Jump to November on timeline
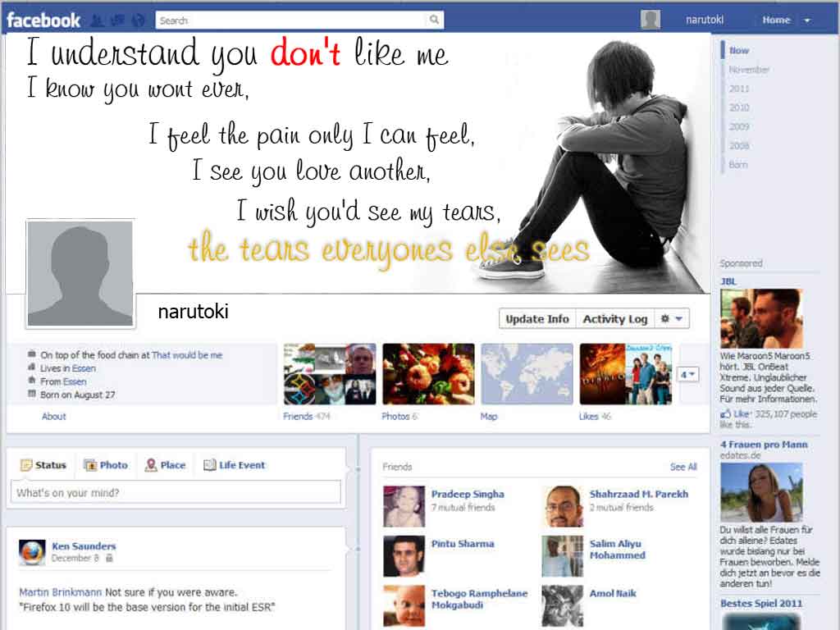Screen dimensions: 840x630 (749, 70)
